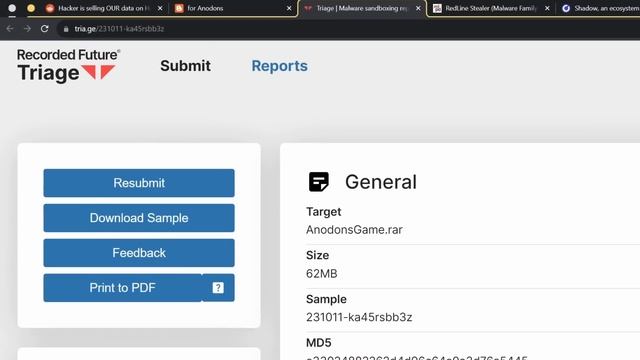Image resolution: width=640 pixels, height=360 pixels.
Task: Close the Triage Malware sandboxing tab
Action: (418, 8)
